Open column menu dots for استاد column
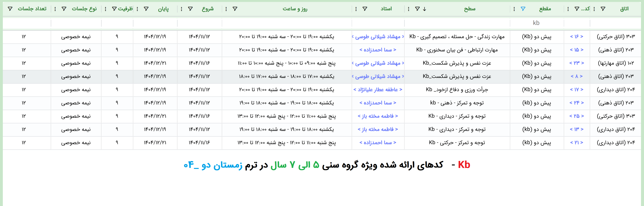The image size is (644, 206). pyautogui.click(x=356, y=9)
